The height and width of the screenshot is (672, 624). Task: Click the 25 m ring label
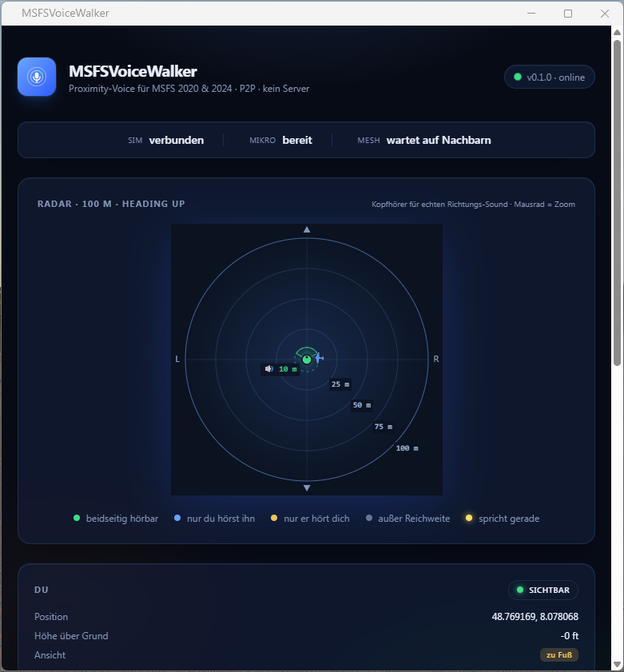[x=340, y=384]
